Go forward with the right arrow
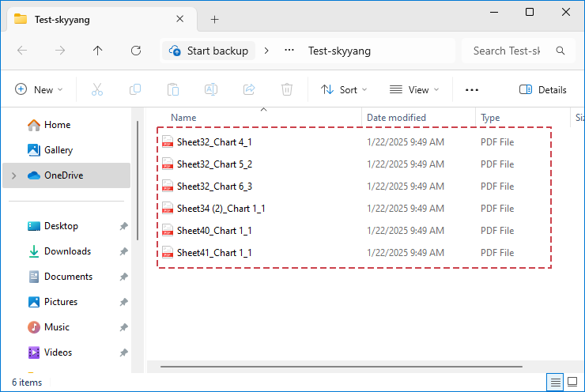 click(60, 51)
